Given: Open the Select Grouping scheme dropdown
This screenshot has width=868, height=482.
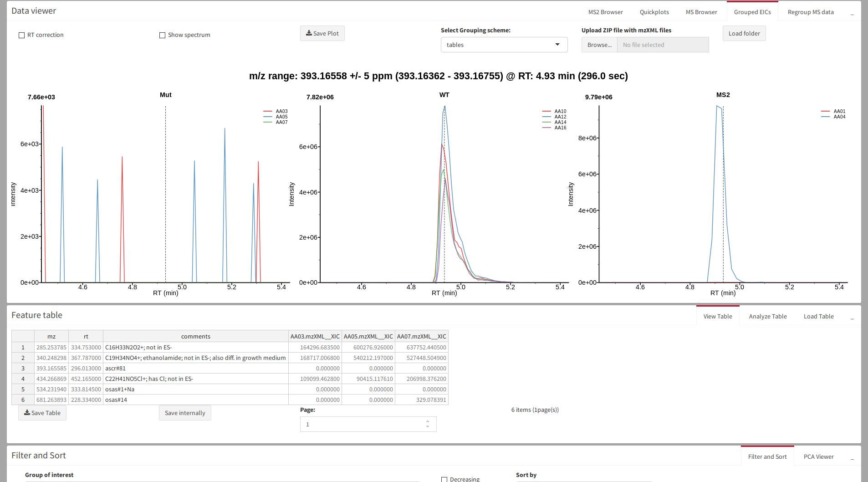Looking at the screenshot, I should click(x=504, y=45).
